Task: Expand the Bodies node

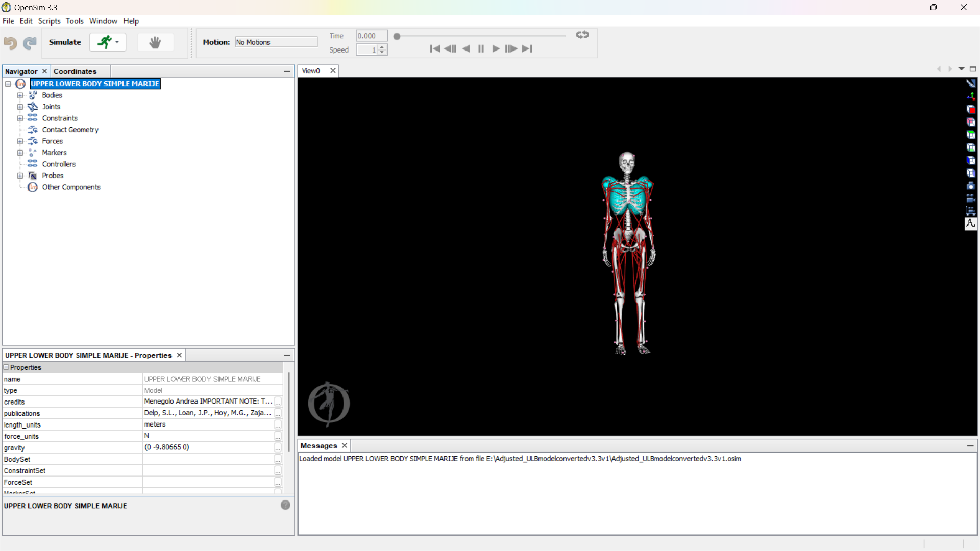Action: point(20,95)
